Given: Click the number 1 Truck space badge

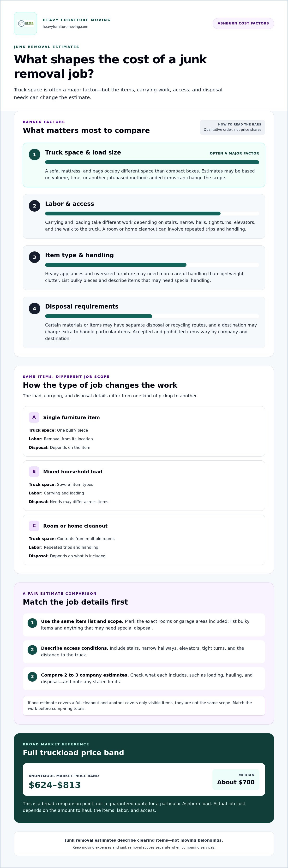Looking at the screenshot, I should (34, 155).
